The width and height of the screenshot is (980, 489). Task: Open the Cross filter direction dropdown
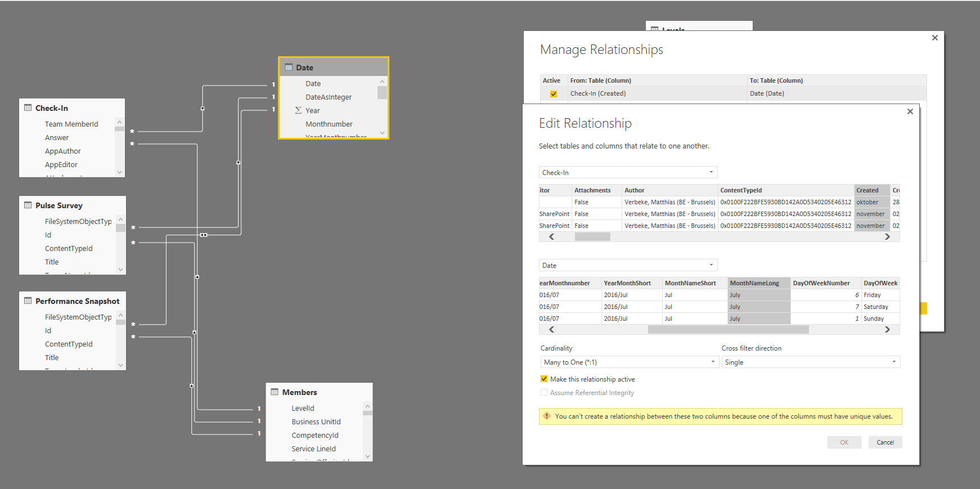pyautogui.click(x=811, y=362)
